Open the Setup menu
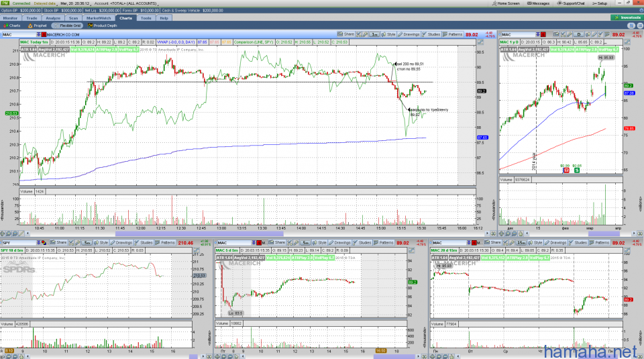This screenshot has width=644, height=359. tap(600, 3)
